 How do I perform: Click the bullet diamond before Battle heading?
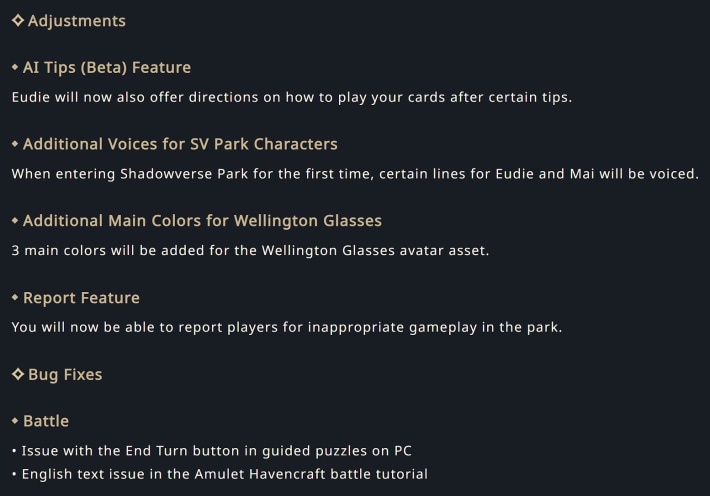[x=15, y=421]
